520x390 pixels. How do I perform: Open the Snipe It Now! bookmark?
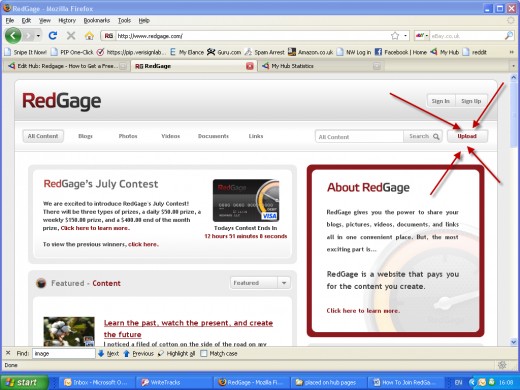click(x=26, y=52)
